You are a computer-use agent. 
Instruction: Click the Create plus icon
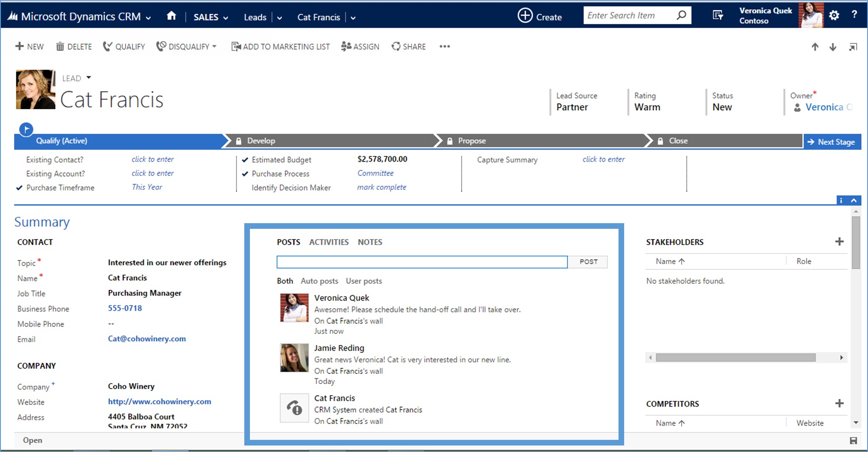pyautogui.click(x=525, y=16)
